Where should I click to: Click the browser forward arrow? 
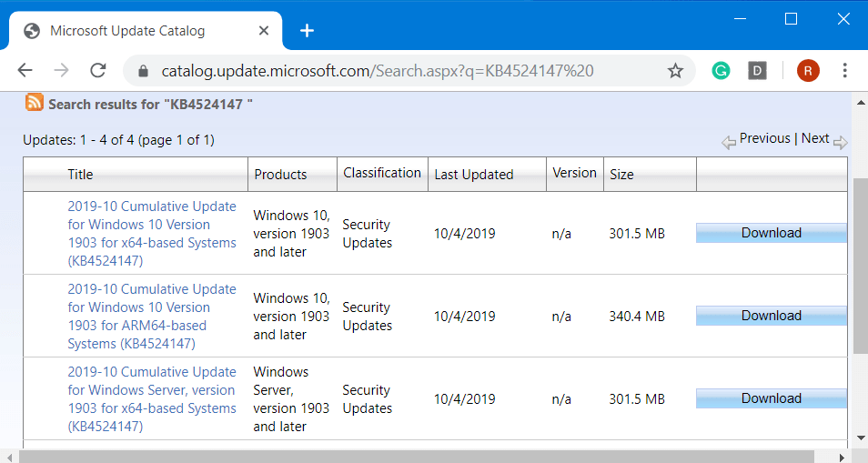tap(62, 70)
